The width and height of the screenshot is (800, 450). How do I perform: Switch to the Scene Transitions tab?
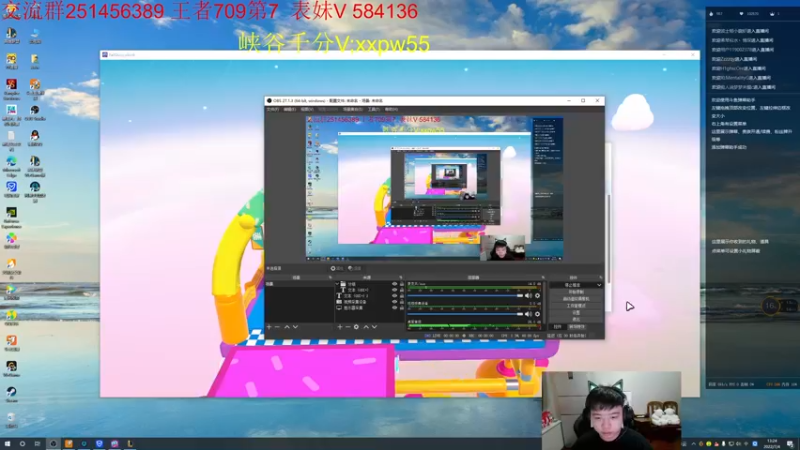point(577,327)
